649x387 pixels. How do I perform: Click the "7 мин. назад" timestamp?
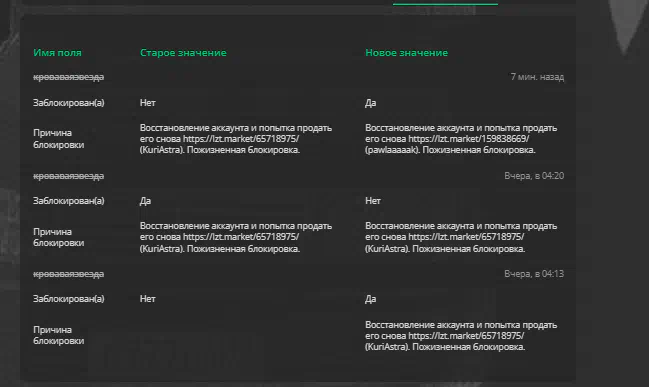click(537, 77)
